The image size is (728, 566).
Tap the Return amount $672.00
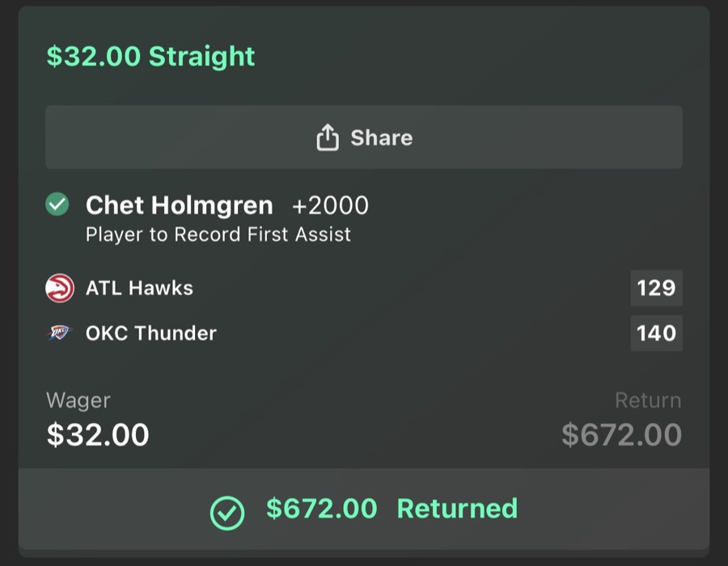(x=620, y=434)
